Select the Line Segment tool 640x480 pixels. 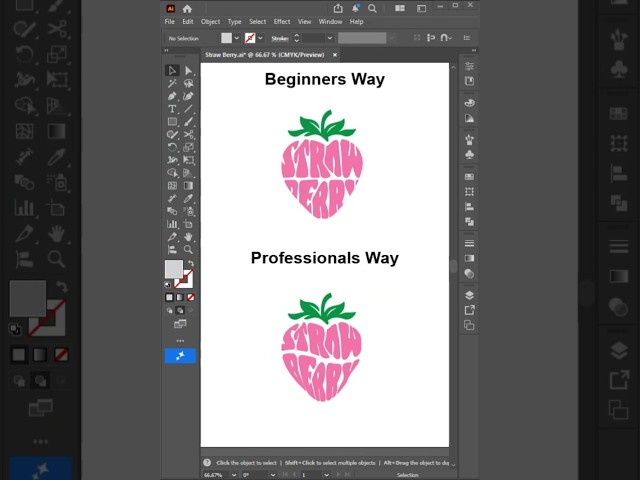tap(188, 109)
